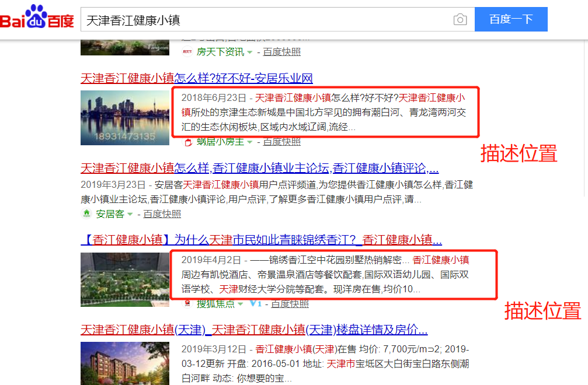Screen dimensions: 588x385
Task: Click snippet text 汇的生态休闲板块,区域内水域辽阔
Action: coord(254,127)
